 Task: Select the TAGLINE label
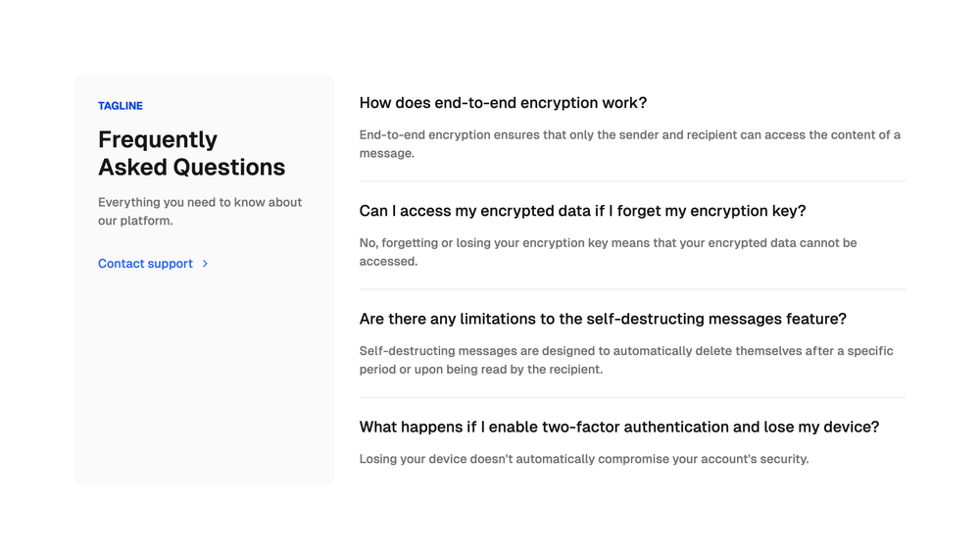[x=120, y=106]
